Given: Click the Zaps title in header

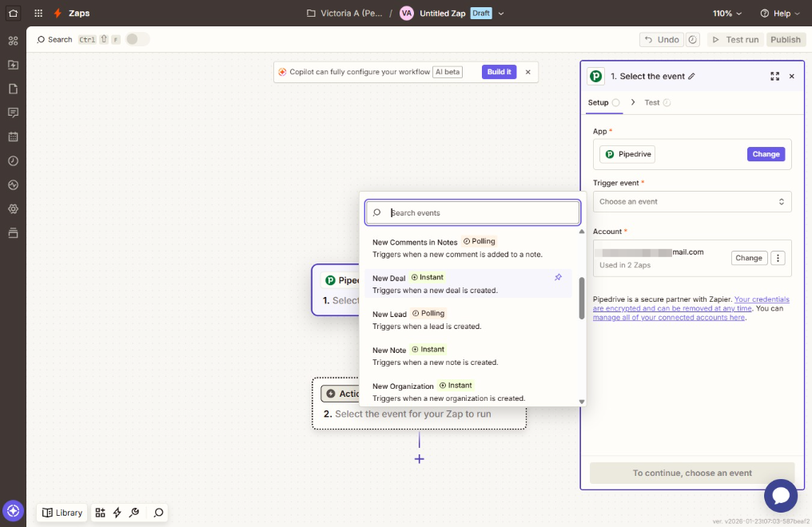Looking at the screenshot, I should pos(79,14).
